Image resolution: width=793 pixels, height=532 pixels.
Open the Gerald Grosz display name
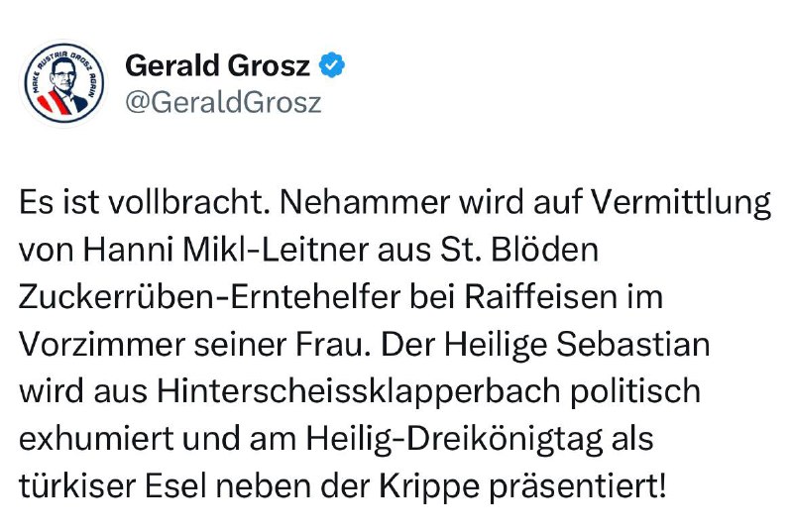click(217, 65)
